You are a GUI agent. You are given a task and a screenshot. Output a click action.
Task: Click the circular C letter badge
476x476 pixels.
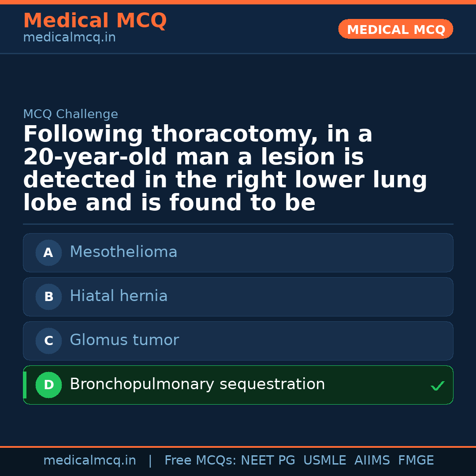point(48,341)
